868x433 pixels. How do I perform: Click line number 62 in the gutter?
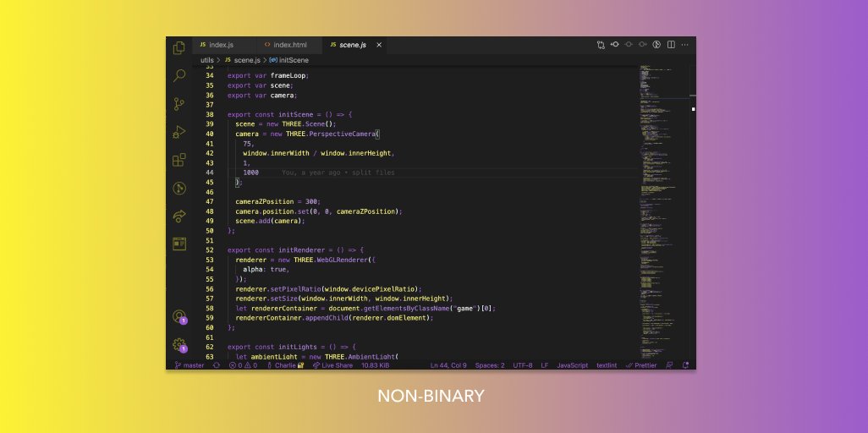click(x=209, y=347)
